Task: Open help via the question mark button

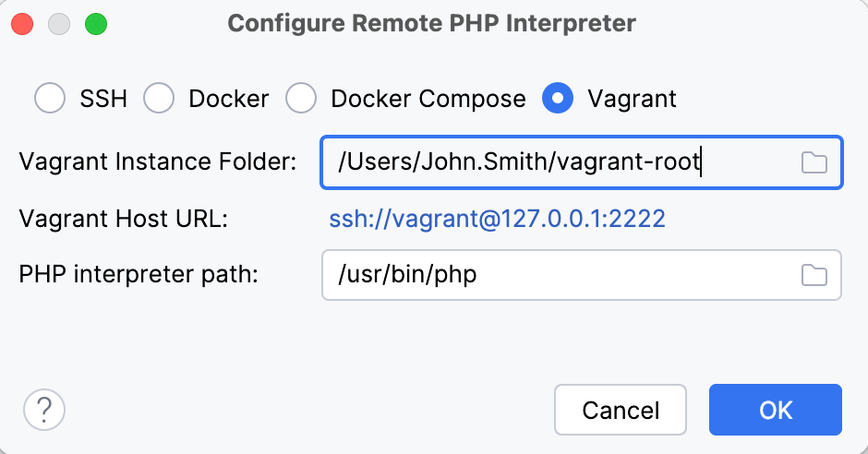Action: pos(44,409)
